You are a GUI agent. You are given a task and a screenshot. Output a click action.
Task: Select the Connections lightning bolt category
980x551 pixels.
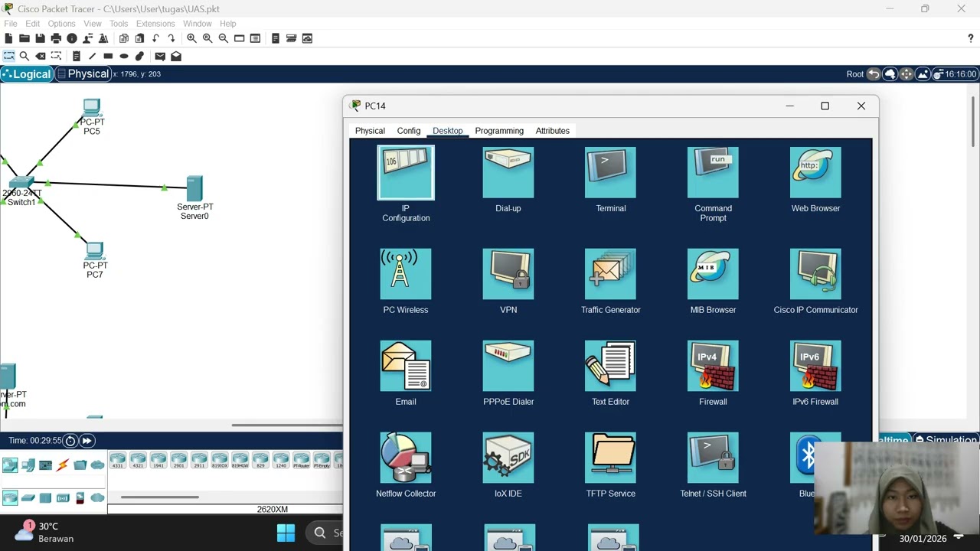tap(63, 465)
